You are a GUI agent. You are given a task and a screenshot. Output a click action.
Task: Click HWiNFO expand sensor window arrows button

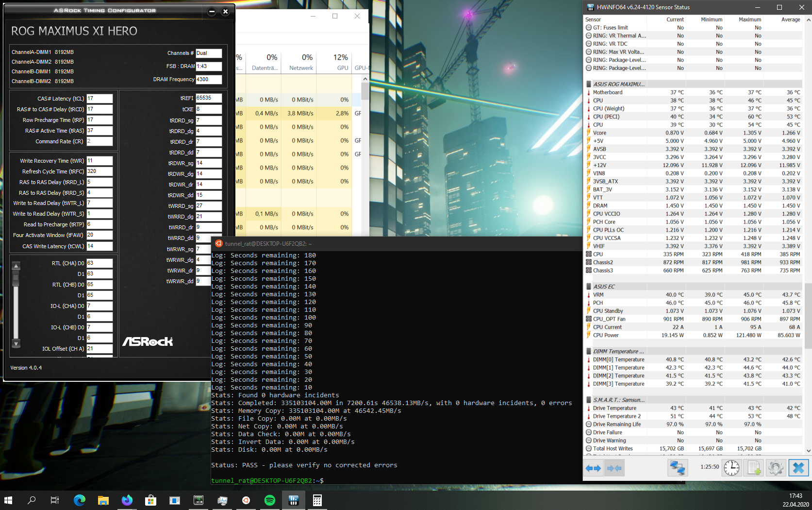tap(593, 468)
